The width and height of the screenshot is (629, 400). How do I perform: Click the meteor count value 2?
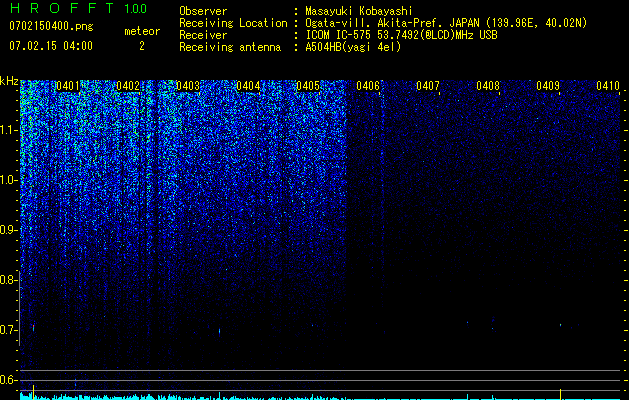[x=142, y=46]
